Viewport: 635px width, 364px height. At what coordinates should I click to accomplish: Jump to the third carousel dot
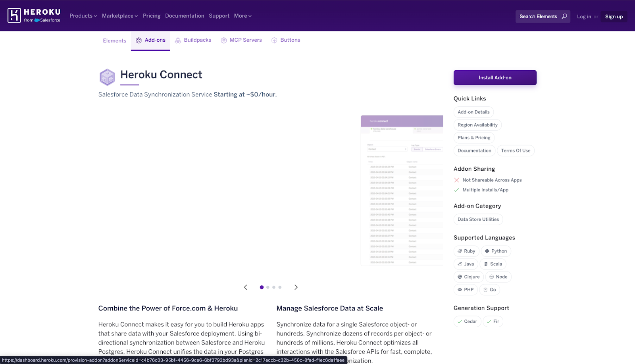[274, 287]
